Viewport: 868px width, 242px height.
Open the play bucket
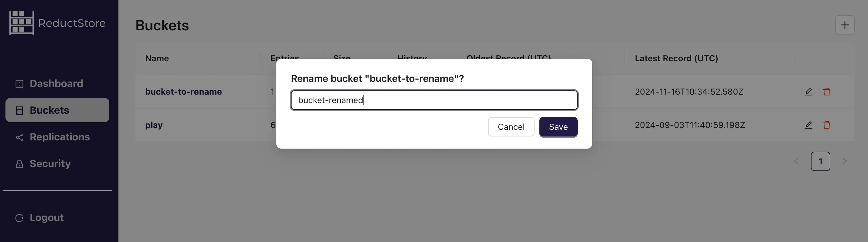(154, 125)
